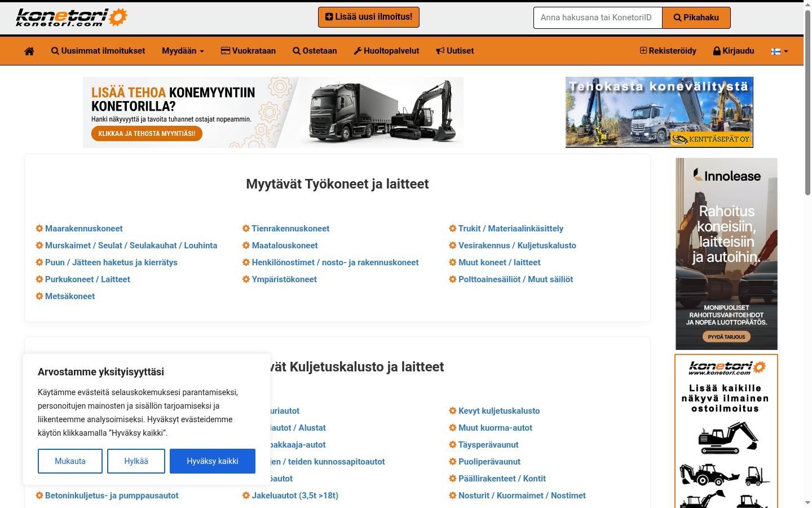This screenshot has width=812, height=508.
Task: Open the Maatalouskoneet category
Action: pos(285,246)
